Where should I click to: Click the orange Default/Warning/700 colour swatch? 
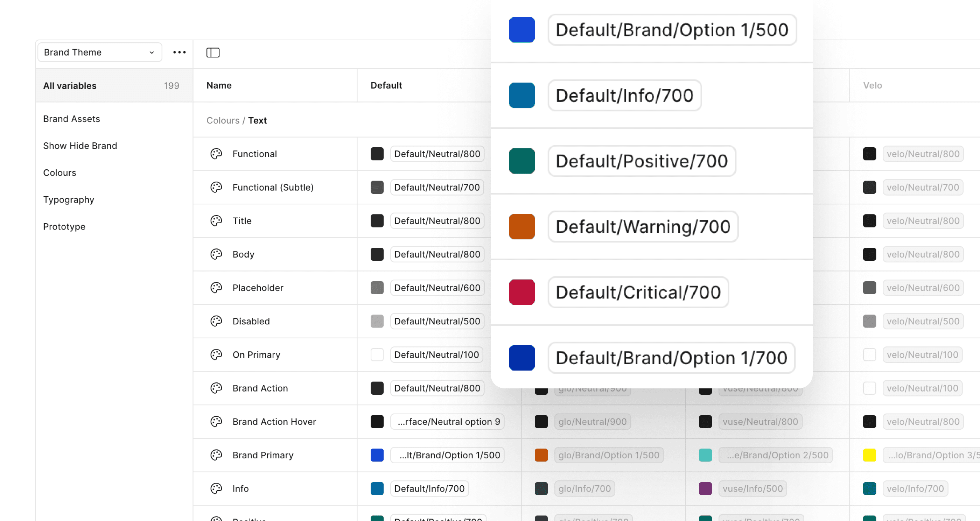point(521,227)
